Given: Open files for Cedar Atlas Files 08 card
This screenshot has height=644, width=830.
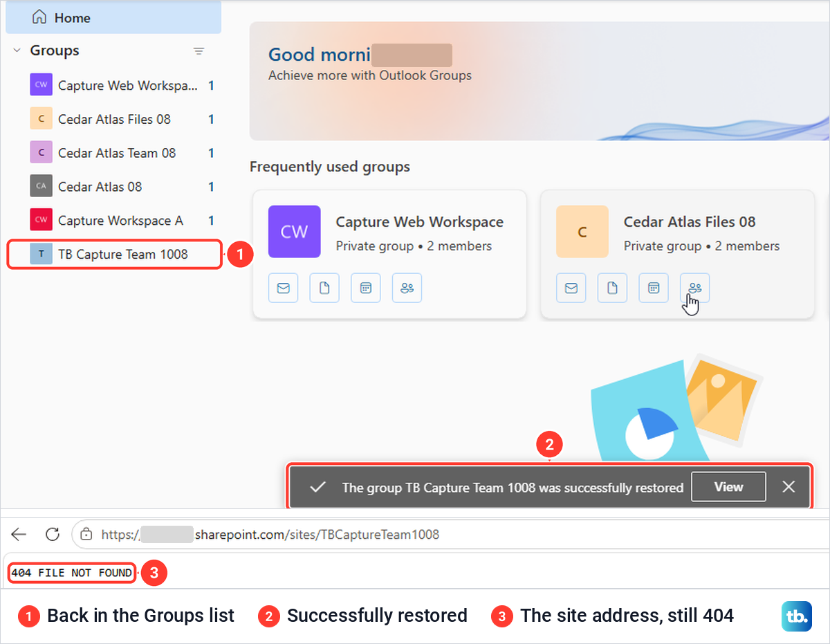Looking at the screenshot, I should [612, 288].
